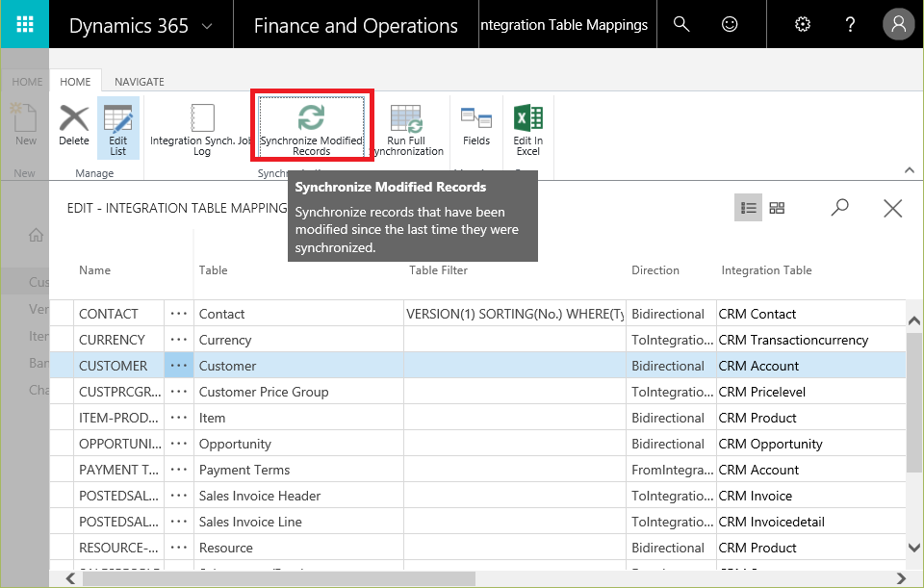This screenshot has width=924, height=588.
Task: Search within the Integration Table Mappings list
Action: pyautogui.click(x=839, y=208)
